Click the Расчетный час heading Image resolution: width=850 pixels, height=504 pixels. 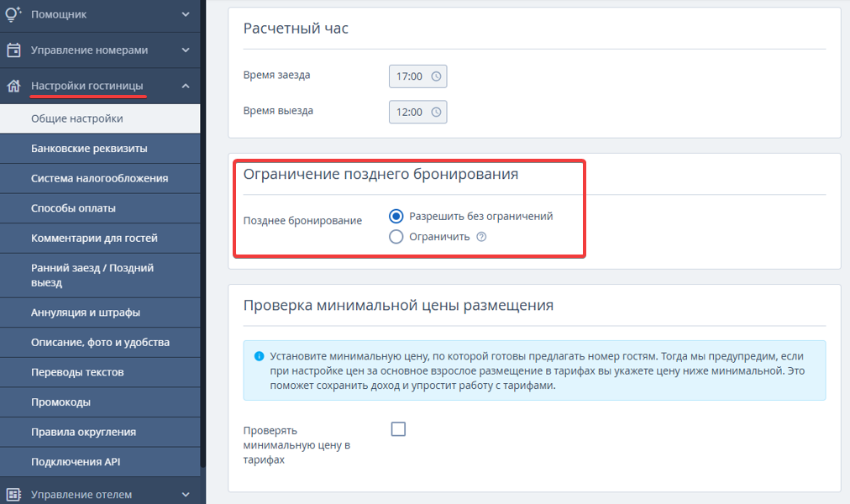coord(296,29)
